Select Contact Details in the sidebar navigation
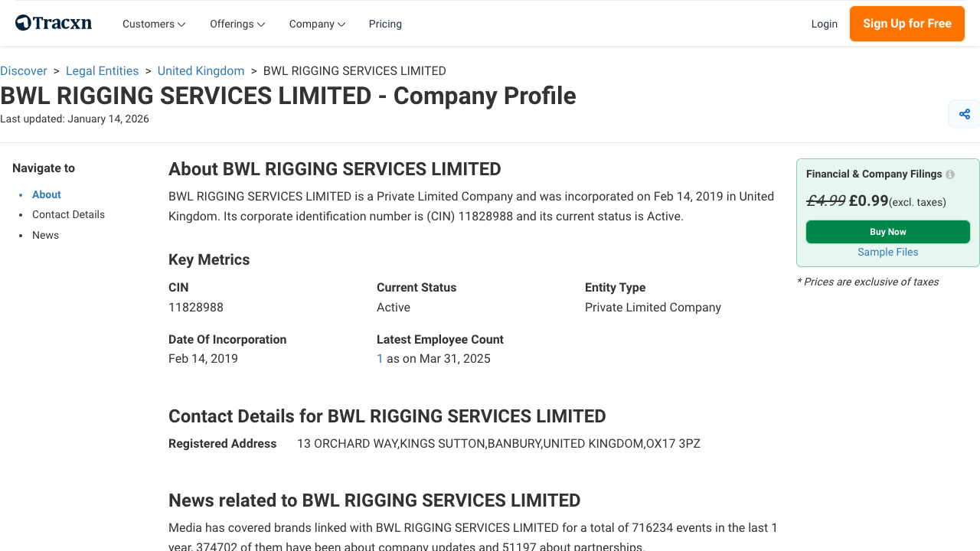Screen dimensions: 980x551 point(68,214)
